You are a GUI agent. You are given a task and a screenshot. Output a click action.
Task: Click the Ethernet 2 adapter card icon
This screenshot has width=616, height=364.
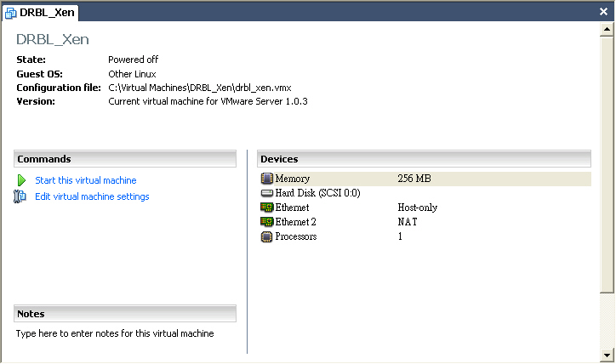(x=267, y=222)
